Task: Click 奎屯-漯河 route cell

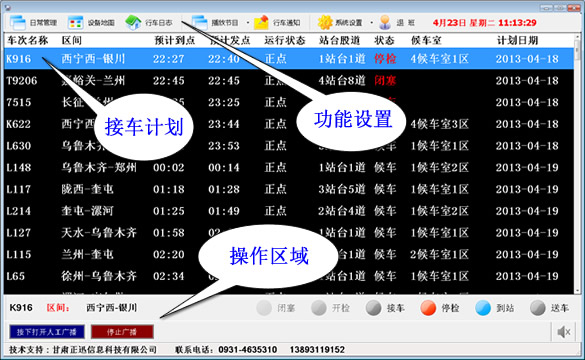Action: (x=87, y=211)
